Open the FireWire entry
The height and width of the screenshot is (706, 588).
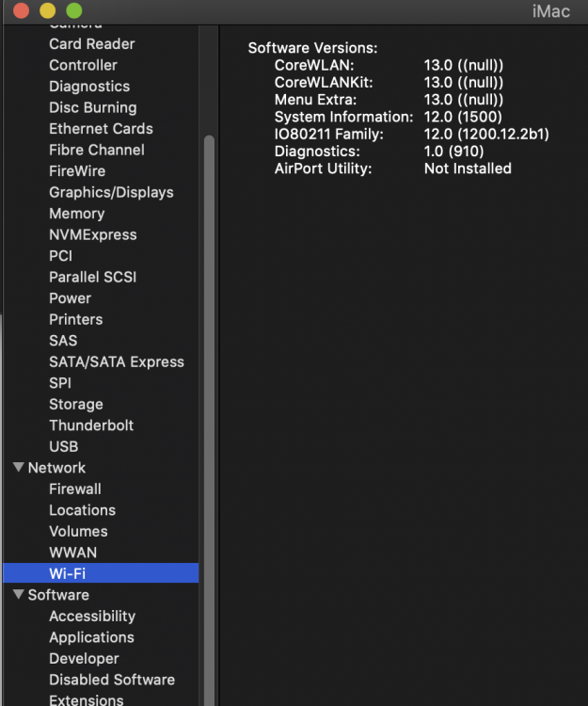(77, 171)
